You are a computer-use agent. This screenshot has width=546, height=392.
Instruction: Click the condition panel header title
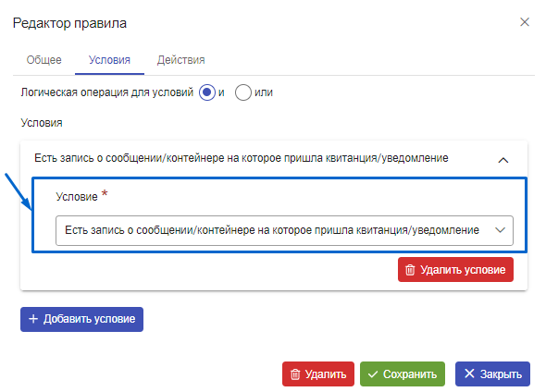click(x=241, y=158)
